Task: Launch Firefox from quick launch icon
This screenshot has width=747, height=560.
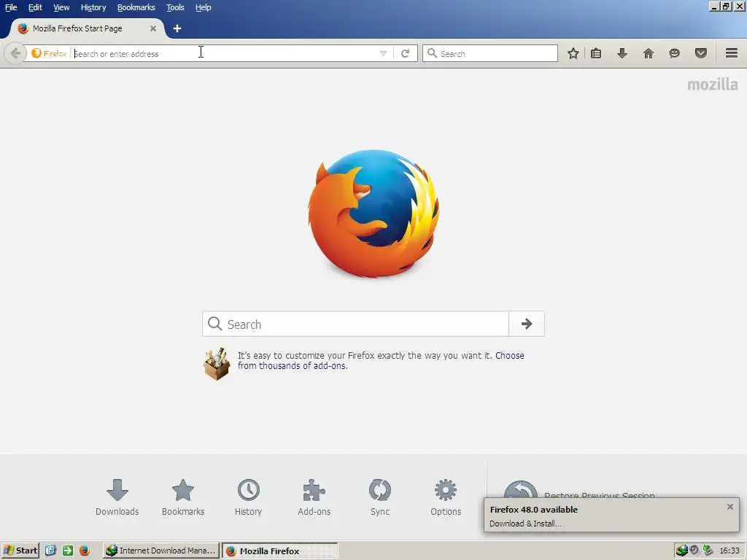Action: coord(85,551)
